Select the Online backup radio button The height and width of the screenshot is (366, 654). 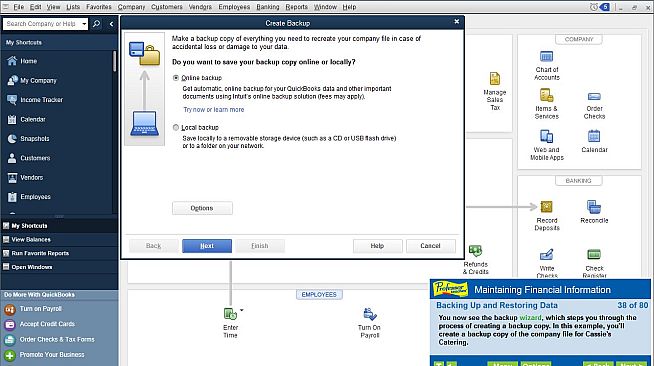point(176,78)
